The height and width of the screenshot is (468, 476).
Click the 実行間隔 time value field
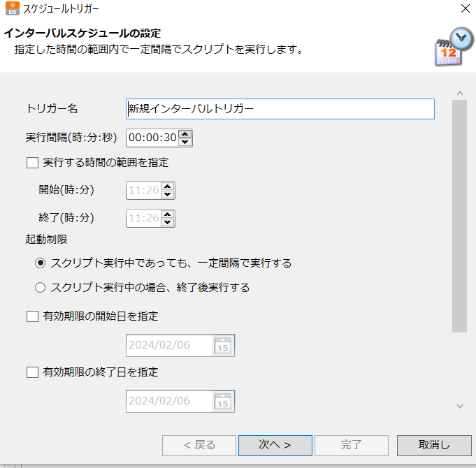click(x=152, y=138)
